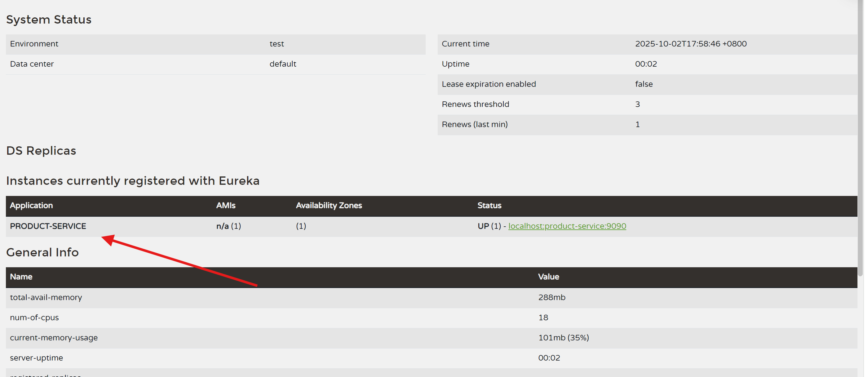Click the DS Replicas heading

point(41,151)
